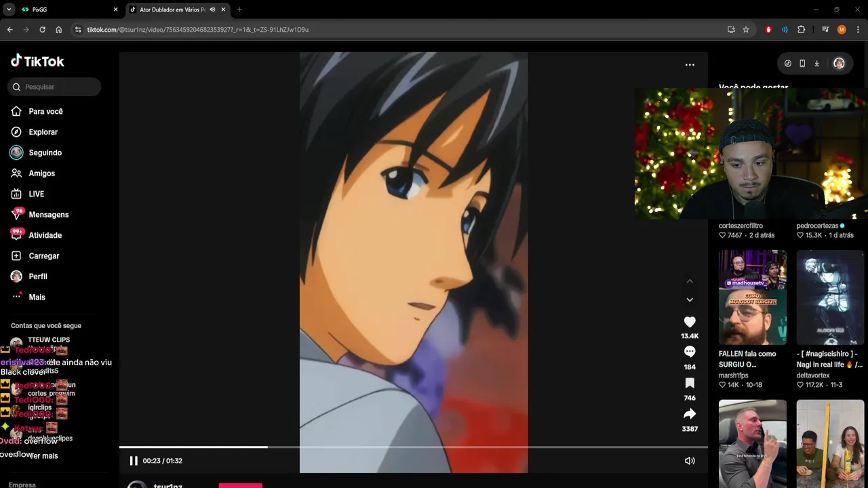Open the Extensions puzzle icon
This screenshot has height=488, width=868.
click(x=801, y=30)
